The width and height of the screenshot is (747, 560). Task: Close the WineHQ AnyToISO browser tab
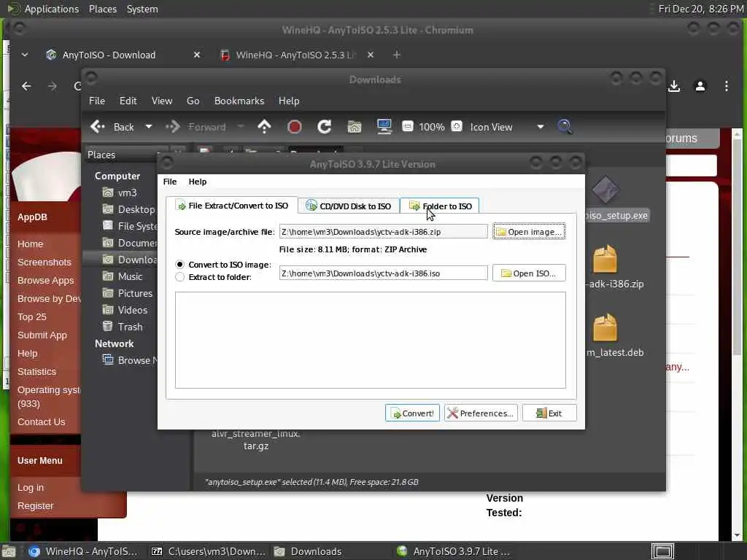pyautogui.click(x=371, y=55)
